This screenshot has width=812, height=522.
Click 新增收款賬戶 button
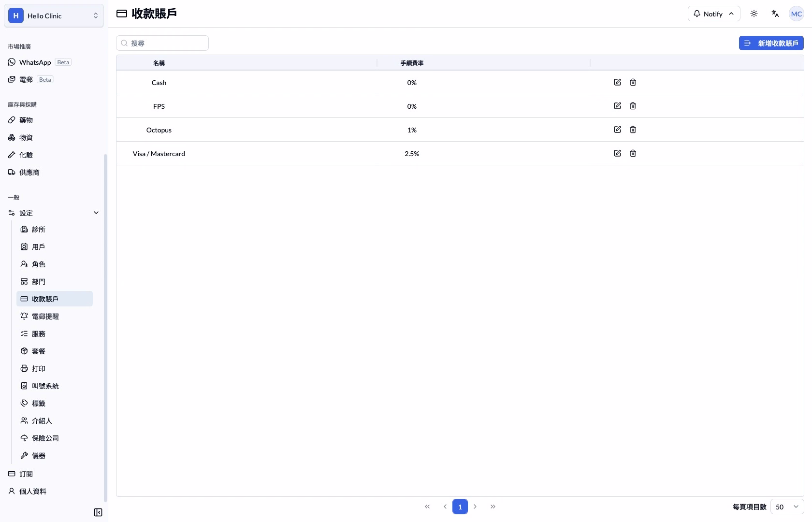tap(771, 43)
